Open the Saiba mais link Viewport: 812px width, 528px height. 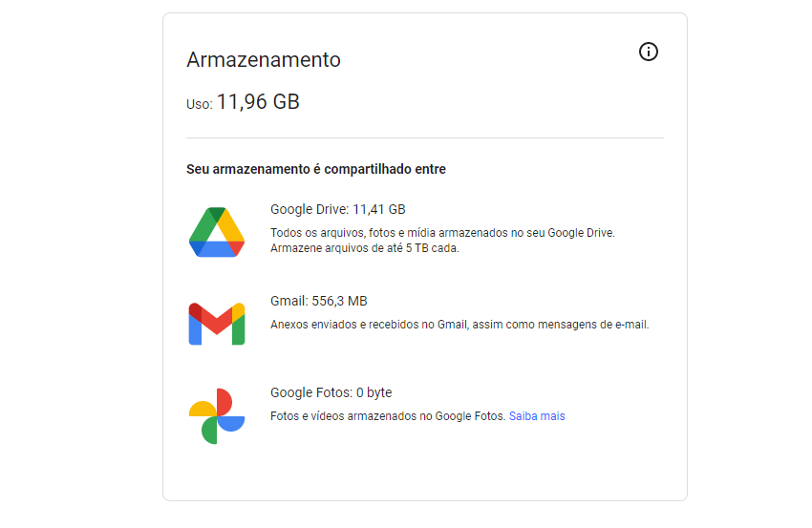[x=537, y=416]
